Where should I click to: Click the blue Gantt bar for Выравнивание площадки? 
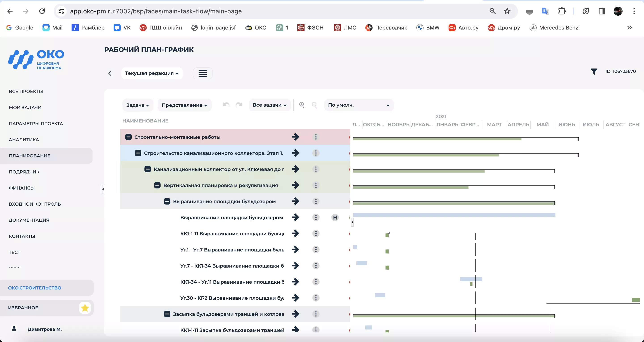tap(454, 215)
